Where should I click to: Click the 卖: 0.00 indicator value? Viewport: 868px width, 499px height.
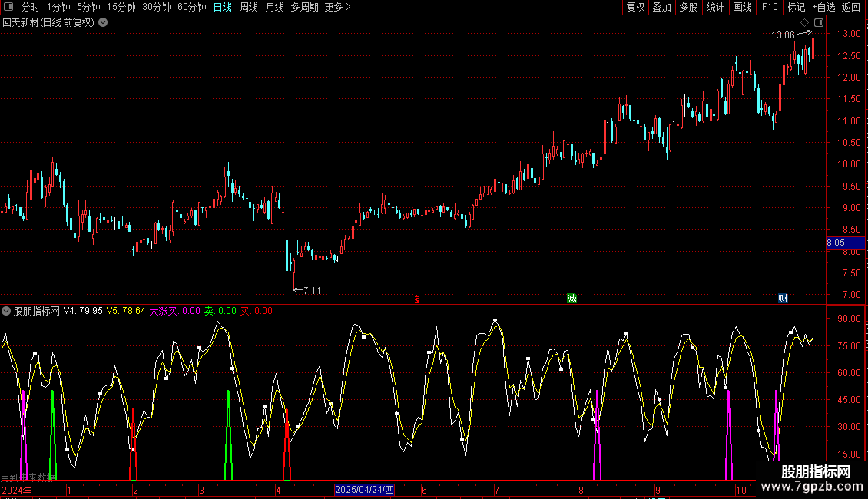tap(220, 311)
